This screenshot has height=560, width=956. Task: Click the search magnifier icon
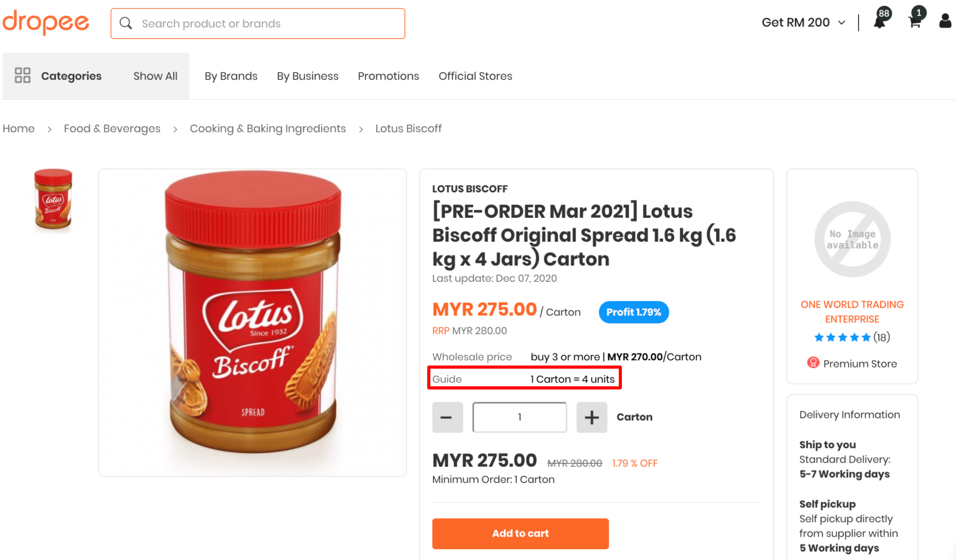(126, 23)
